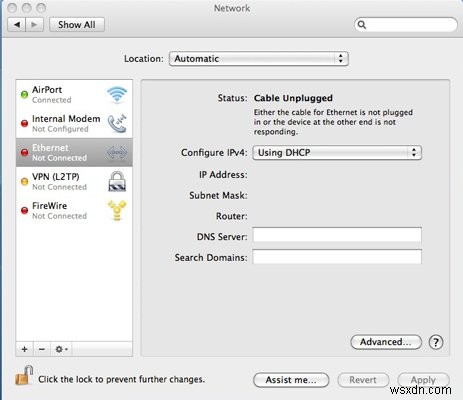
Task: Open the help question mark button
Action: pos(436,342)
